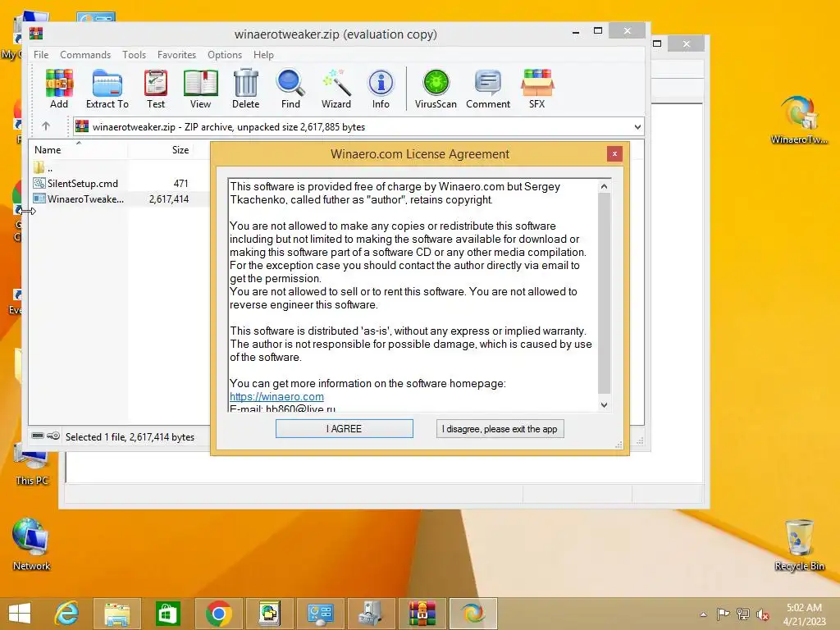
Task: Click the key password icon in the status bar
Action: (x=53, y=436)
